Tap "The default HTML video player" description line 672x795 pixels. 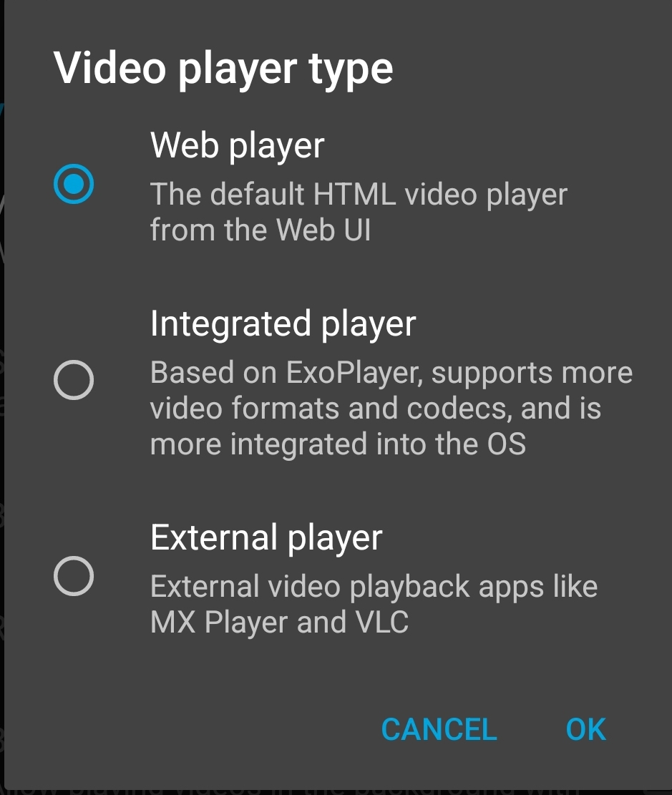tap(359, 195)
